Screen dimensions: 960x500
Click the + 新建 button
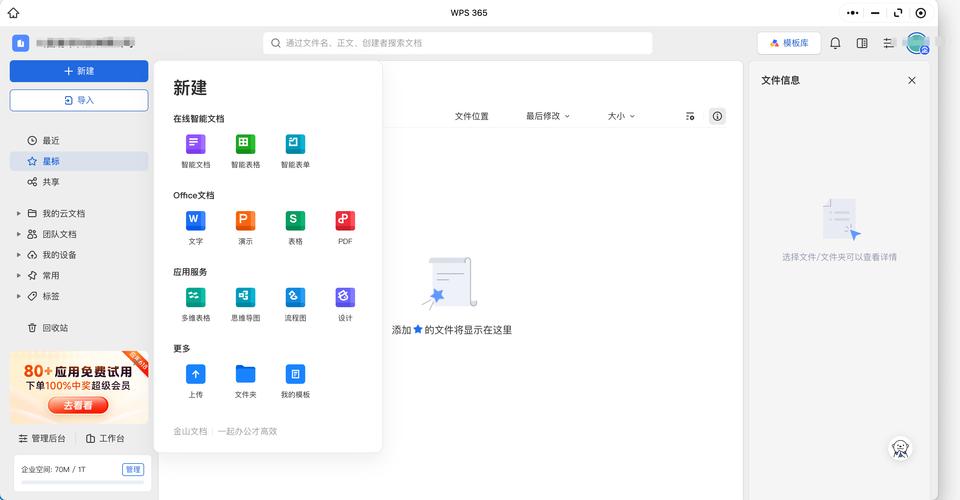point(79,71)
